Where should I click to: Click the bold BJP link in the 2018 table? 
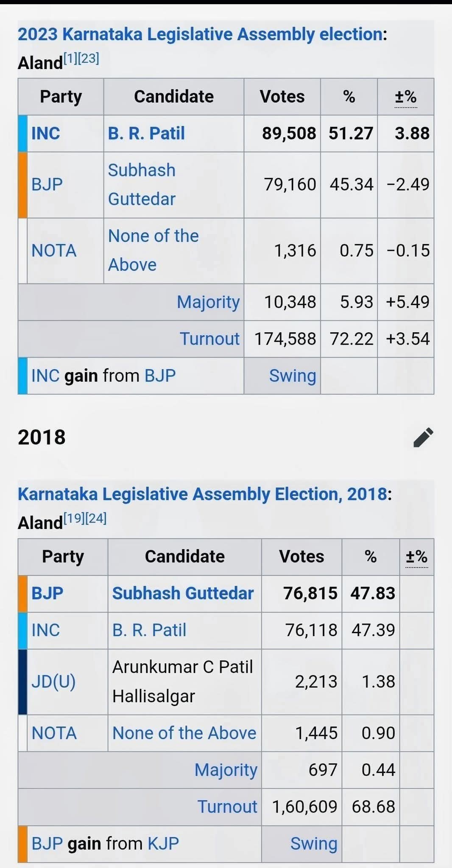(47, 593)
